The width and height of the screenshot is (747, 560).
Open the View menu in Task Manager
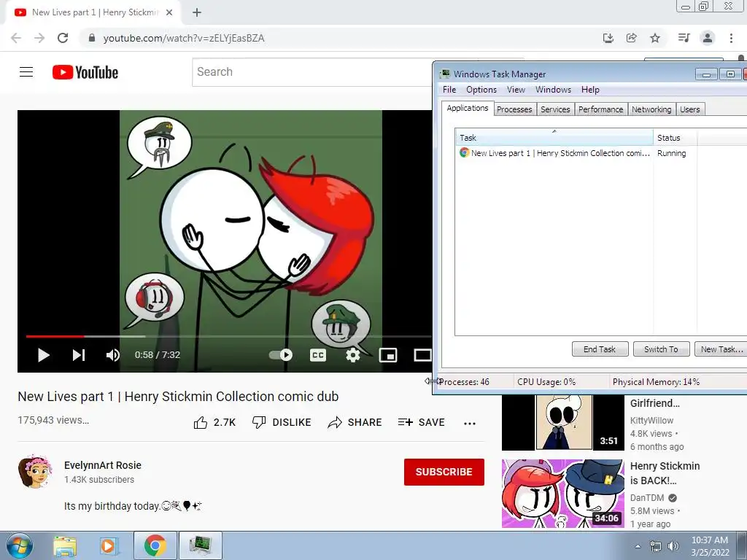click(x=516, y=90)
